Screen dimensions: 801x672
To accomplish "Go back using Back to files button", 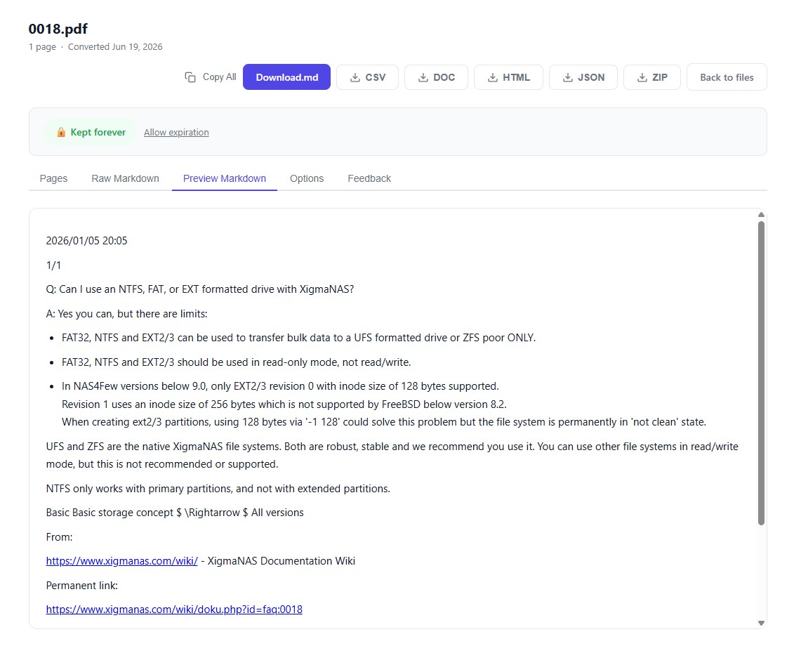I will 727,77.
